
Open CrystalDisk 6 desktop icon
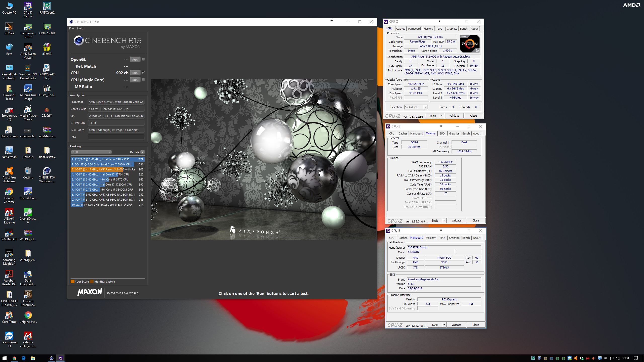pos(28,216)
